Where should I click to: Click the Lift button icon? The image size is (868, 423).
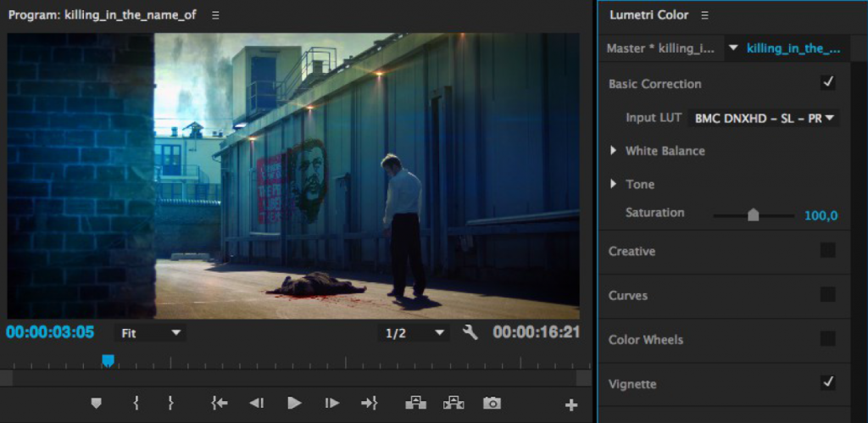pos(415,403)
